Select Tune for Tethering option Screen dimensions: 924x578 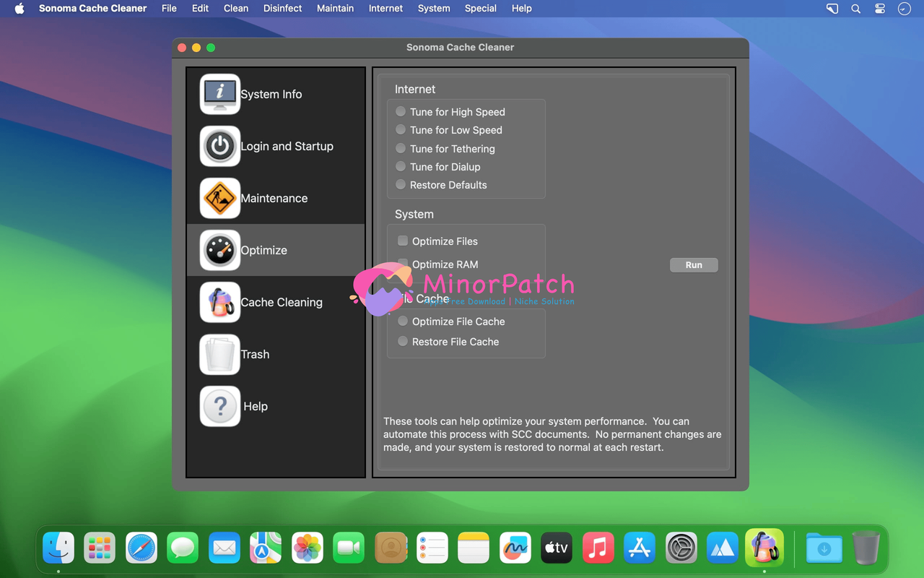point(401,148)
